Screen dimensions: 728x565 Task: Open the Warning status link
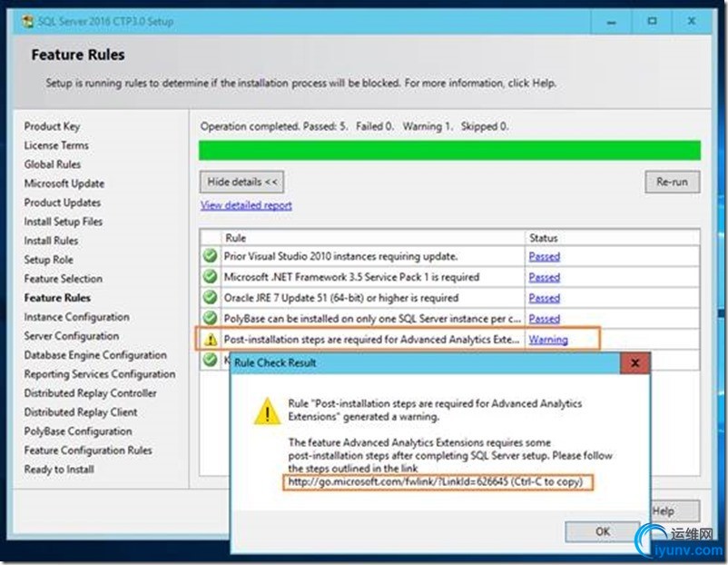pos(548,340)
